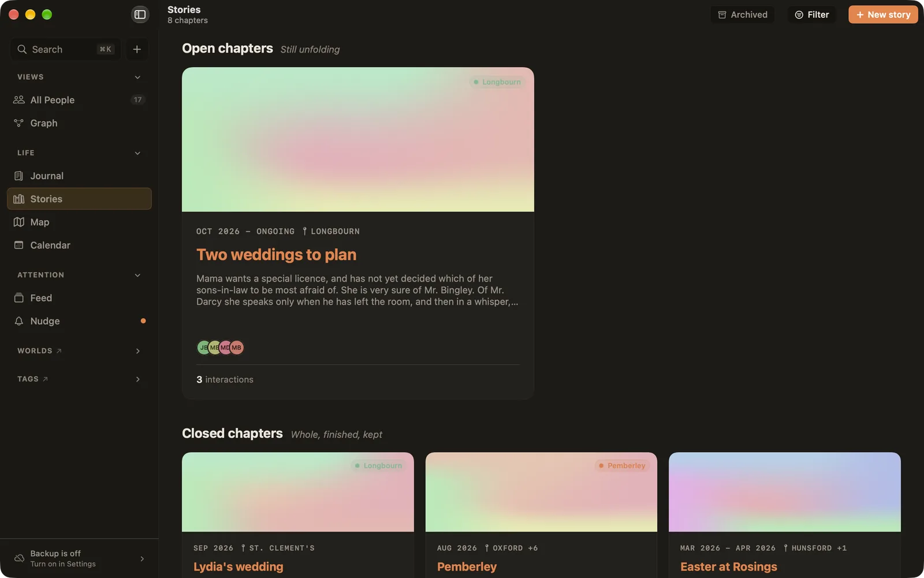Screen dimensions: 924x578
Task: Open the Feed item
Action: (79, 298)
